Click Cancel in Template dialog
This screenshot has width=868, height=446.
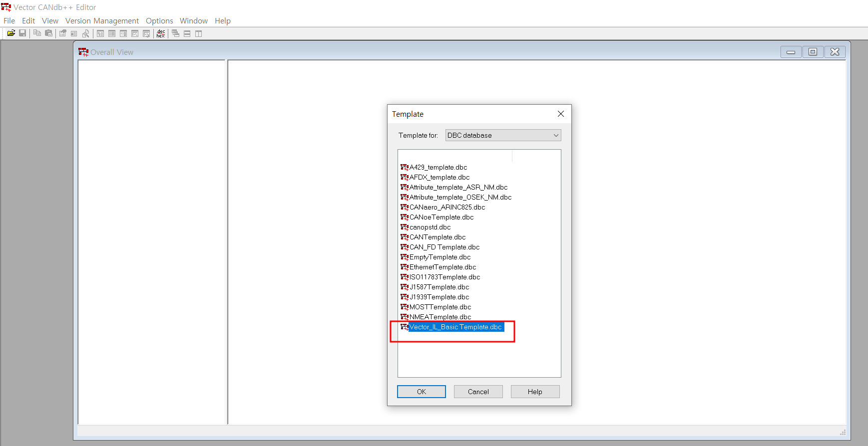tap(478, 392)
